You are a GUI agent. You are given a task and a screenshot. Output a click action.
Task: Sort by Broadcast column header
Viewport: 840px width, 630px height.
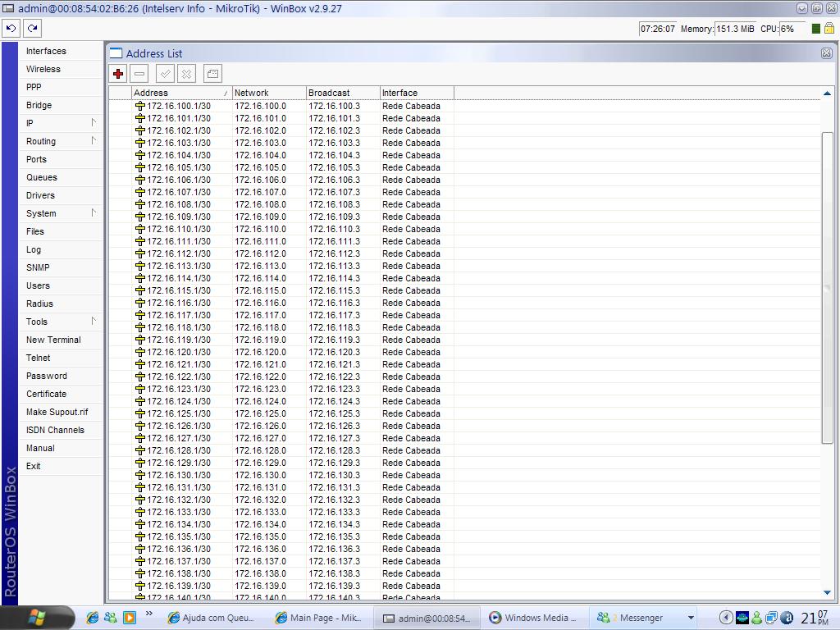344,93
